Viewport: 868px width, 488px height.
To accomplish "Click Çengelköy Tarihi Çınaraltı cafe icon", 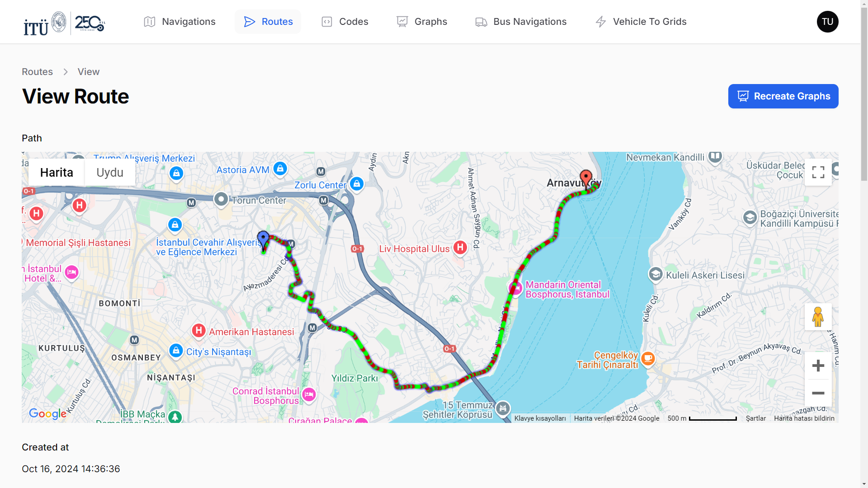I will [648, 358].
